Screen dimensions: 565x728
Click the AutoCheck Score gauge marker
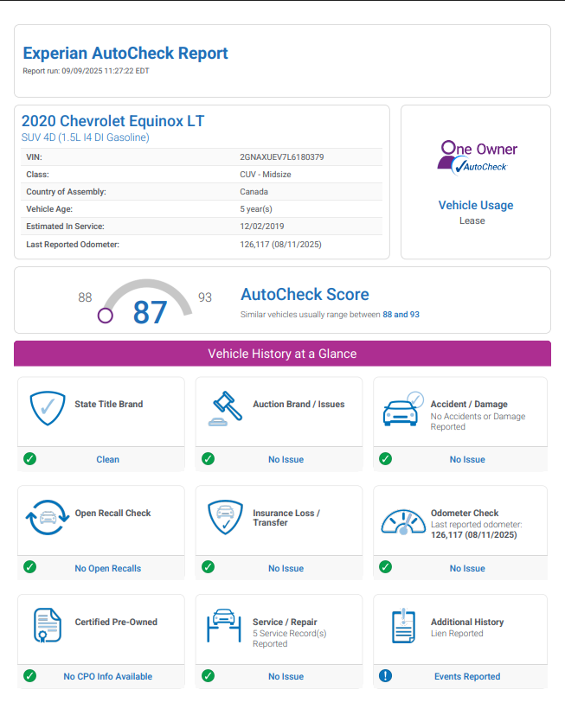pyautogui.click(x=106, y=316)
